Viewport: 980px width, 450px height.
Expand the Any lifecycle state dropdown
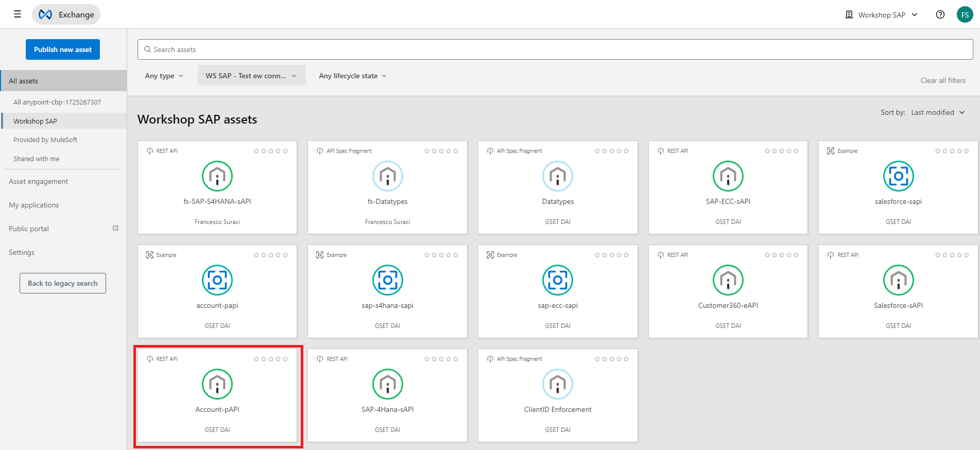[353, 76]
